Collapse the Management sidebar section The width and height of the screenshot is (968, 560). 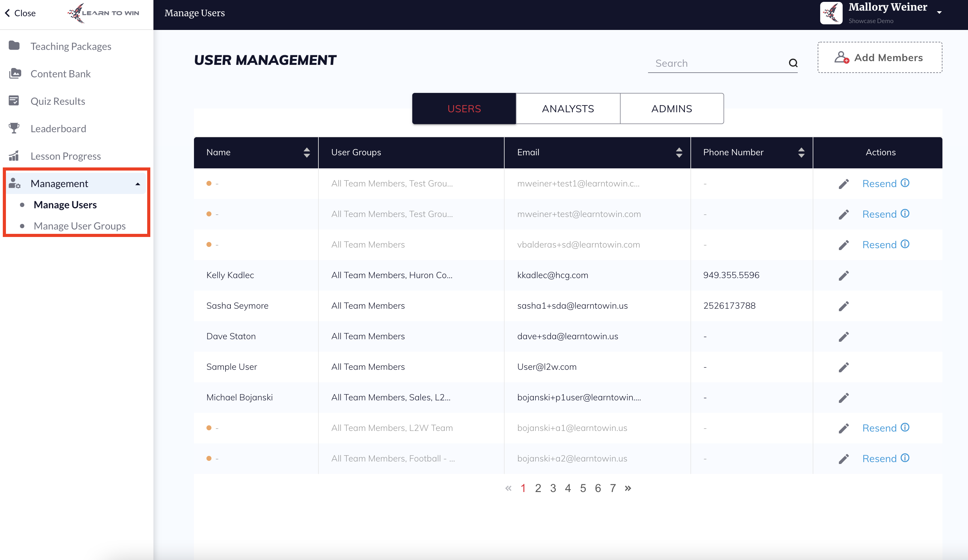coord(138,184)
